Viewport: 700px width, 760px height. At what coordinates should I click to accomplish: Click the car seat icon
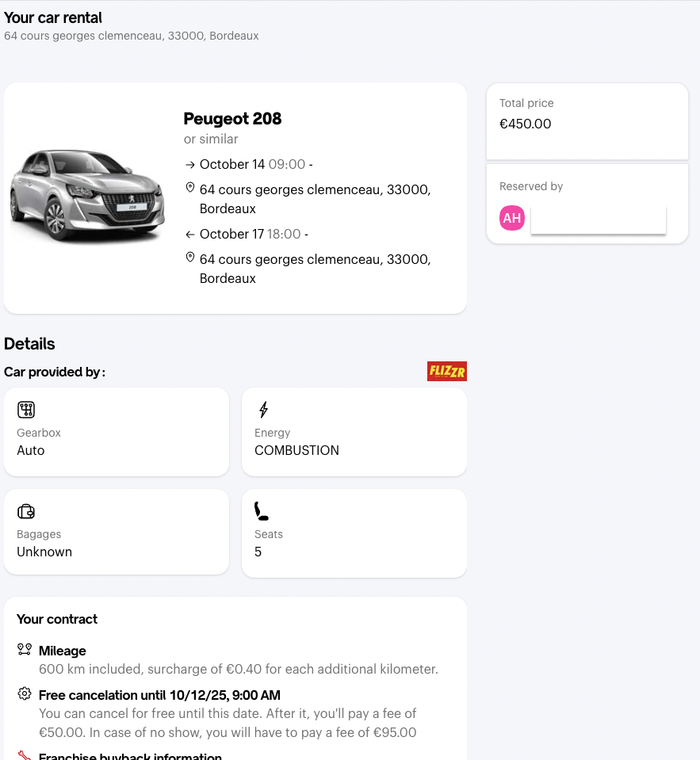point(262,511)
